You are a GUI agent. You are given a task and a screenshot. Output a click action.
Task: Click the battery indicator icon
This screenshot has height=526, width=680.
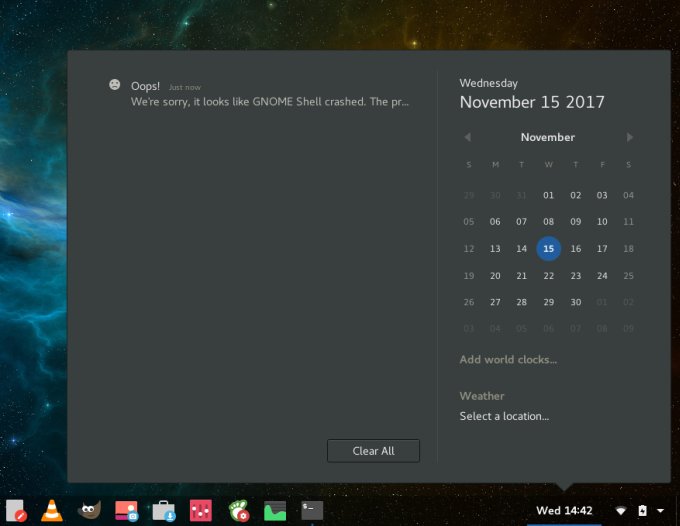[642, 510]
